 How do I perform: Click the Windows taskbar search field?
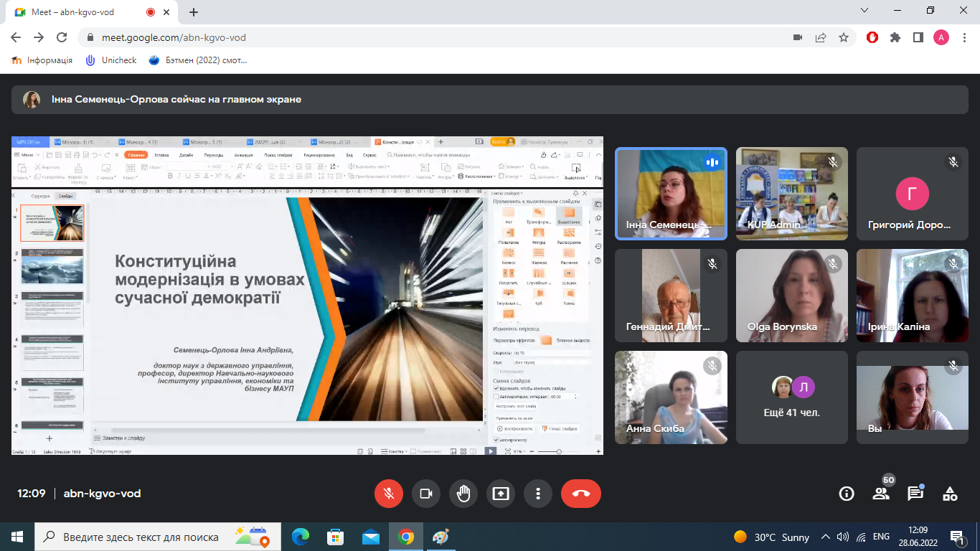(x=140, y=537)
